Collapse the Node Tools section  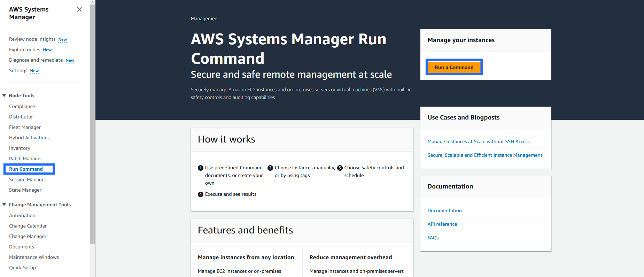[x=4, y=95]
